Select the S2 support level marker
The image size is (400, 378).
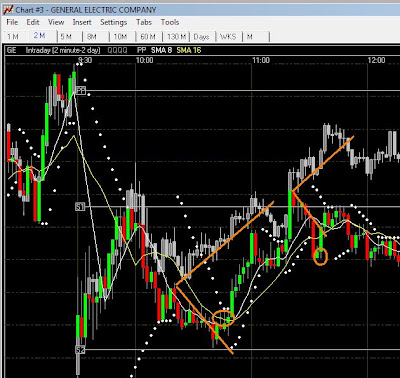(x=80, y=350)
